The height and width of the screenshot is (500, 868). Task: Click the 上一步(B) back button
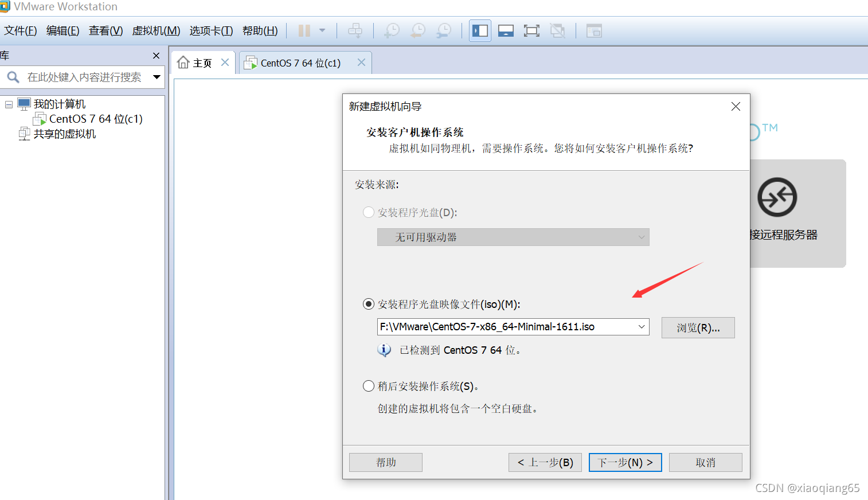point(545,462)
